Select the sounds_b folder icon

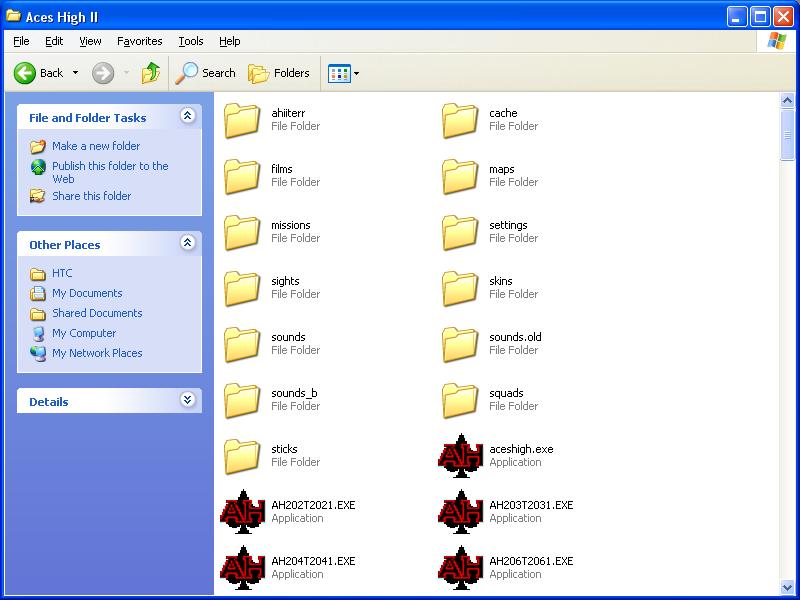[242, 401]
